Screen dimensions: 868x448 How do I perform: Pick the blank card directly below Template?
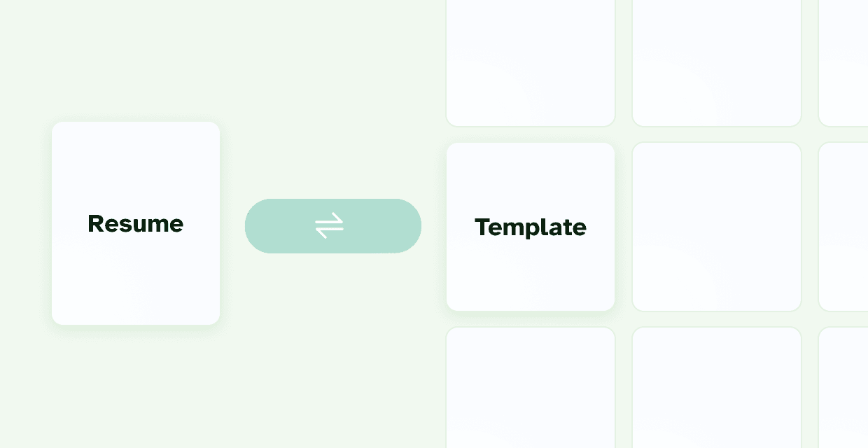click(x=531, y=387)
